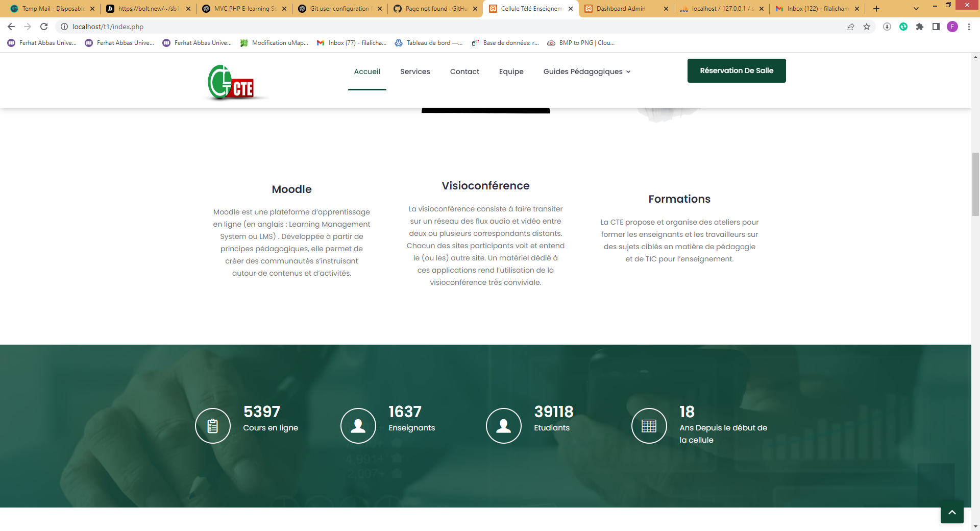Viewport: 980px width, 531px height.
Task: Click the Cours en ligne clipboard icon
Action: tap(213, 426)
